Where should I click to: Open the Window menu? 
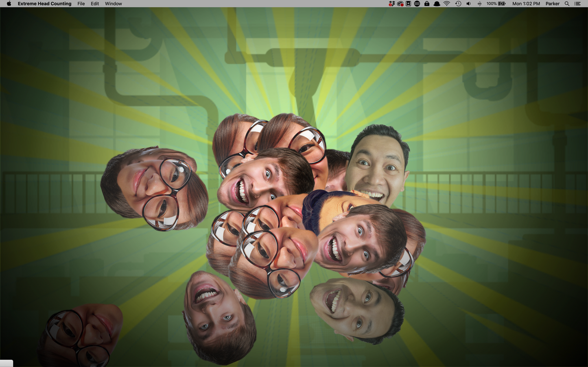tap(114, 4)
